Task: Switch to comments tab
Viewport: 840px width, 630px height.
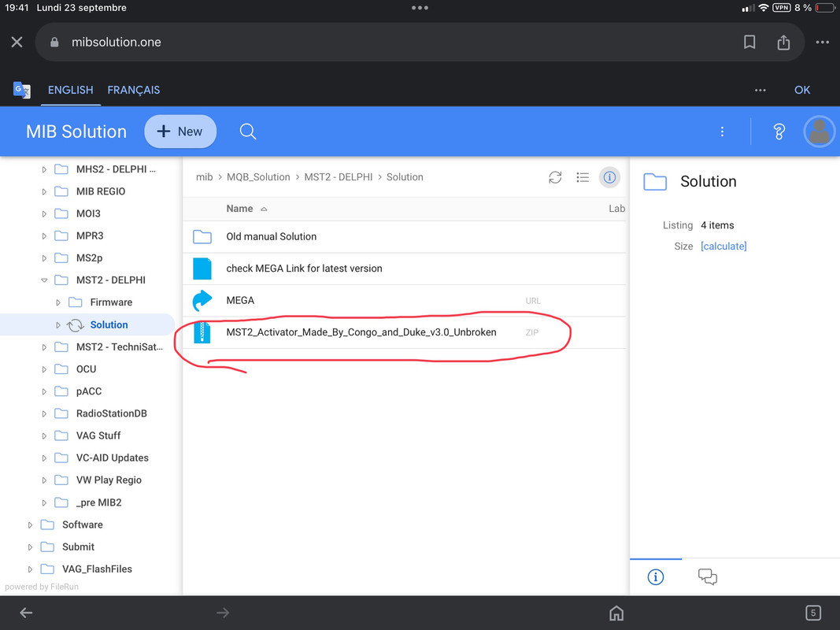Action: 707,577
